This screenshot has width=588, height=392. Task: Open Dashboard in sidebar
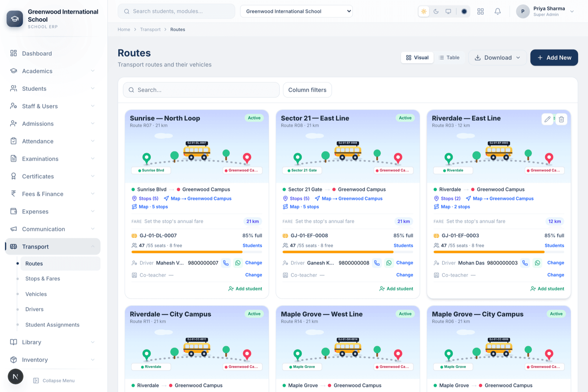[x=53, y=53]
